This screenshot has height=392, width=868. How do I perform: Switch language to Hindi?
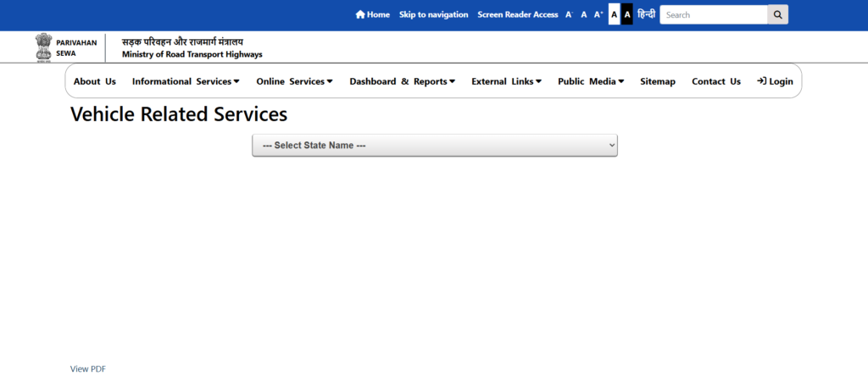646,14
